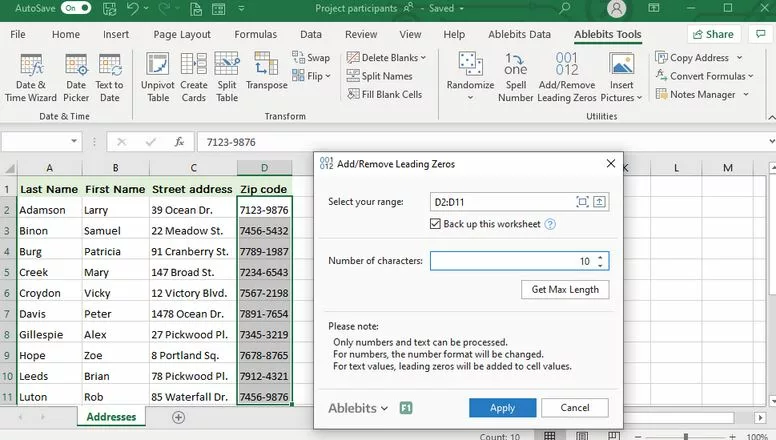
Task: Switch to the Home tab
Action: tap(66, 34)
